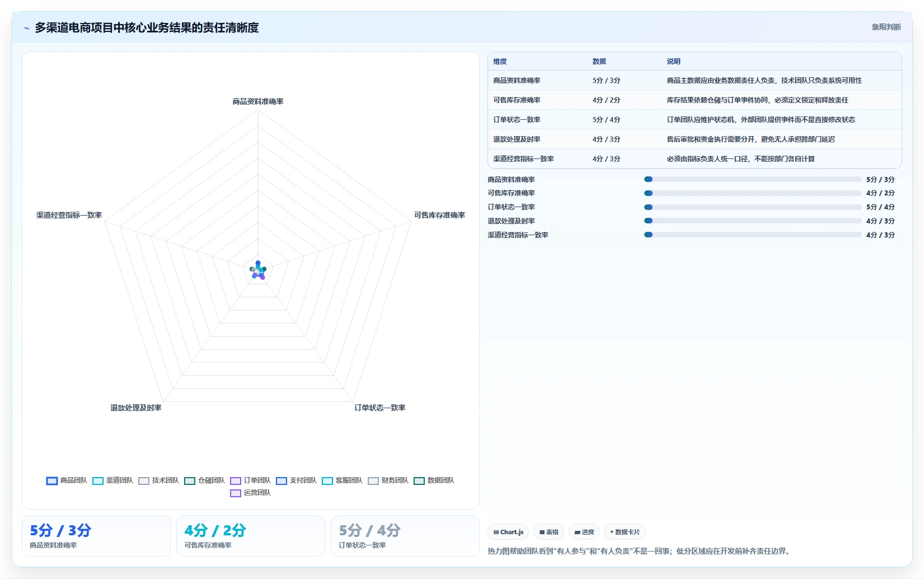Click the 4分 / 2分 cell in the table
This screenshot has height=579, width=924.
606,100
